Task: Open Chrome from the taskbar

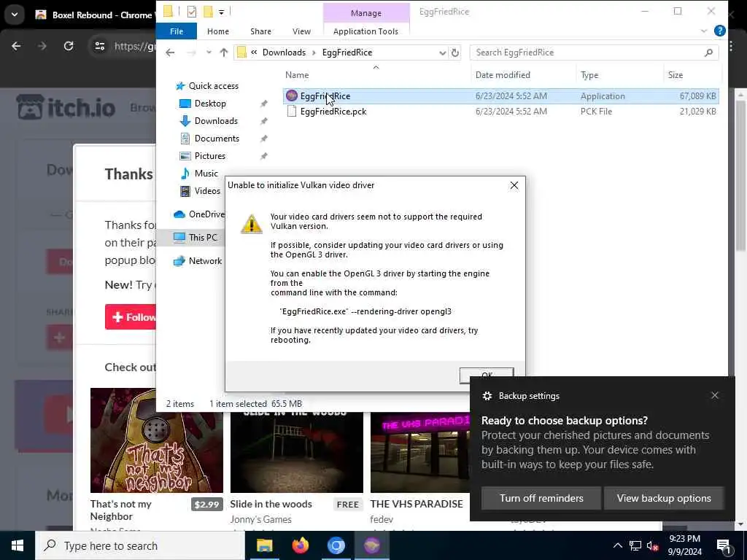Action: (336, 545)
